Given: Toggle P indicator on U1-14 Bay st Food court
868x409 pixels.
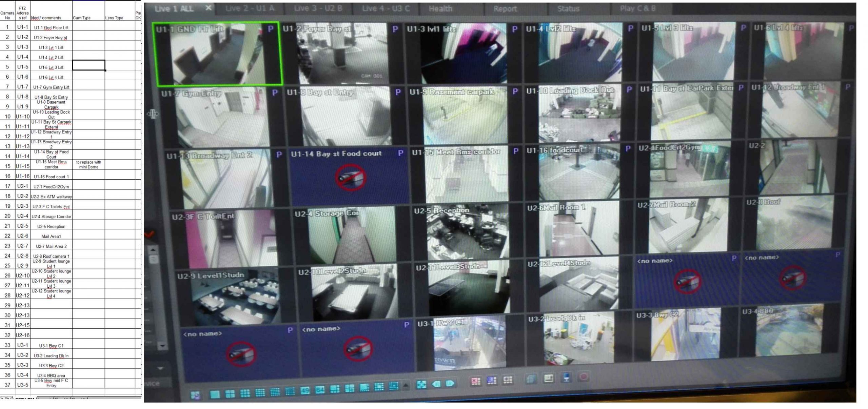Looking at the screenshot, I should coord(400,153).
